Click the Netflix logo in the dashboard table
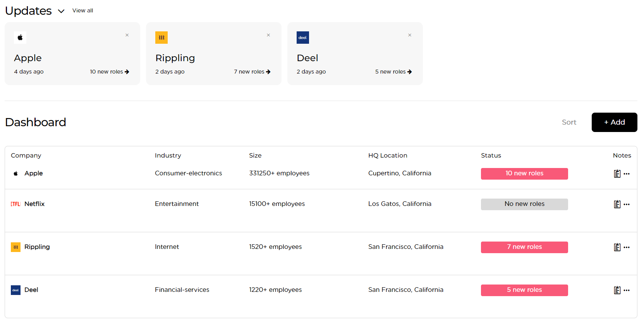The image size is (644, 324). click(x=15, y=204)
